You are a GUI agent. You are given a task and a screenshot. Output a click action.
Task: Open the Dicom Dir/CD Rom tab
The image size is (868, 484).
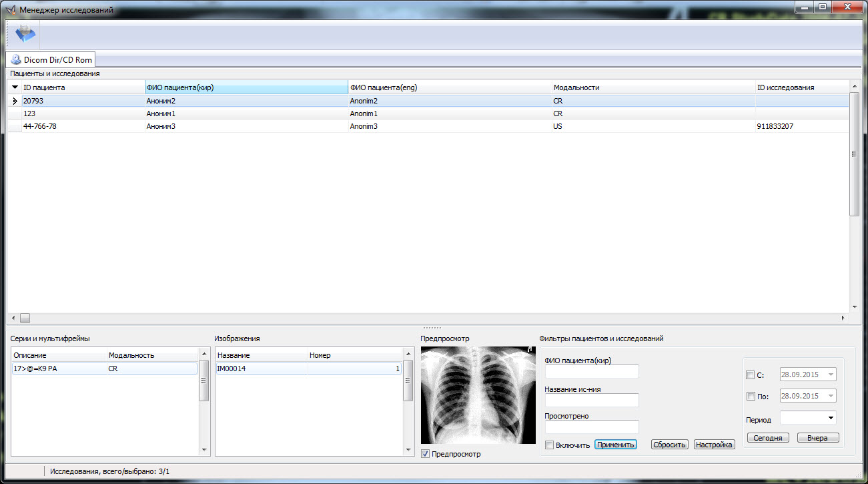[x=51, y=59]
